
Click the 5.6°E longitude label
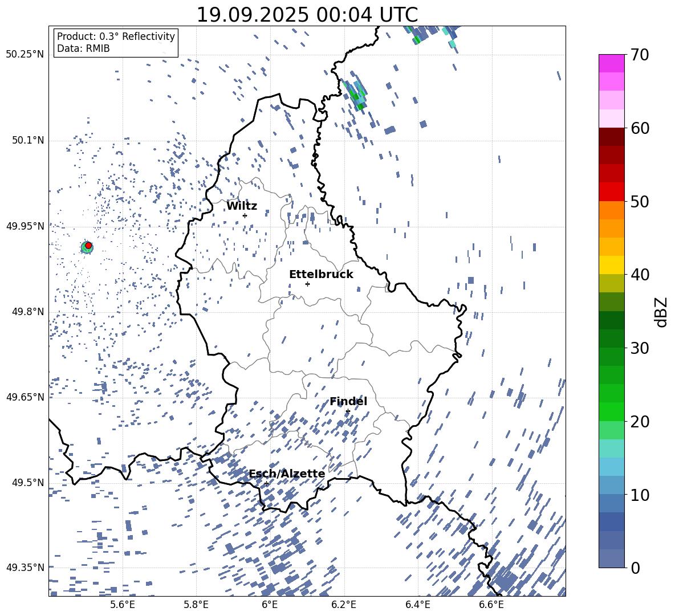[x=123, y=605]
